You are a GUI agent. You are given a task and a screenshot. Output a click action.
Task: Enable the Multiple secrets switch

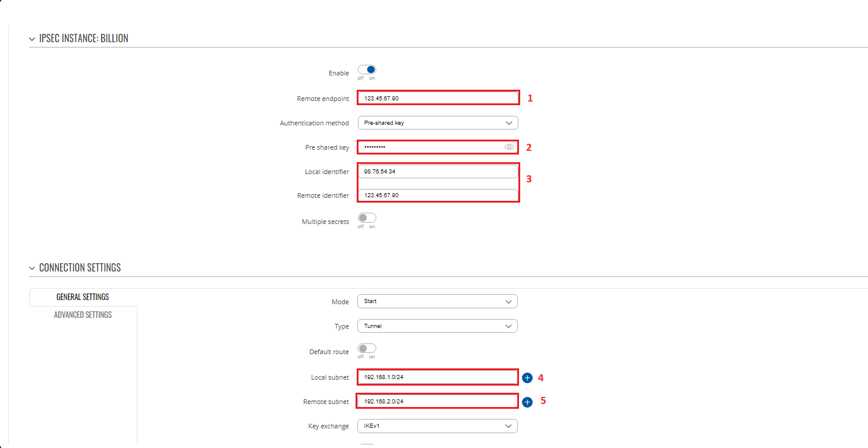(367, 218)
